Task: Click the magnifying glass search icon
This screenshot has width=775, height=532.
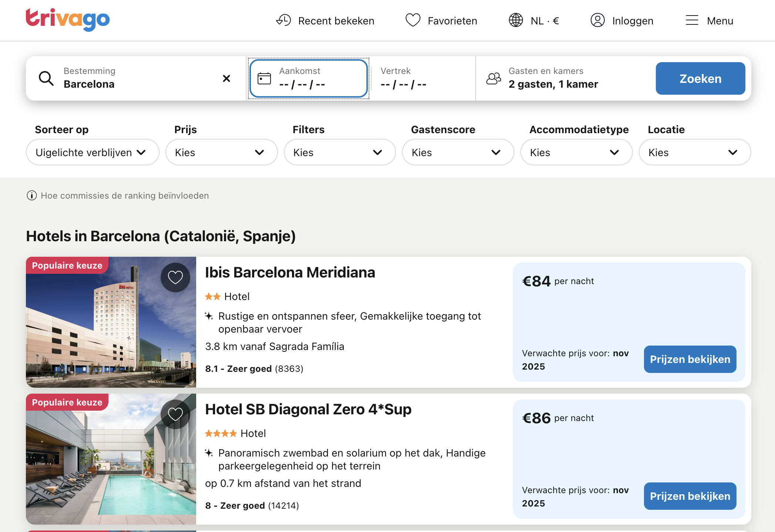Action: pyautogui.click(x=46, y=78)
